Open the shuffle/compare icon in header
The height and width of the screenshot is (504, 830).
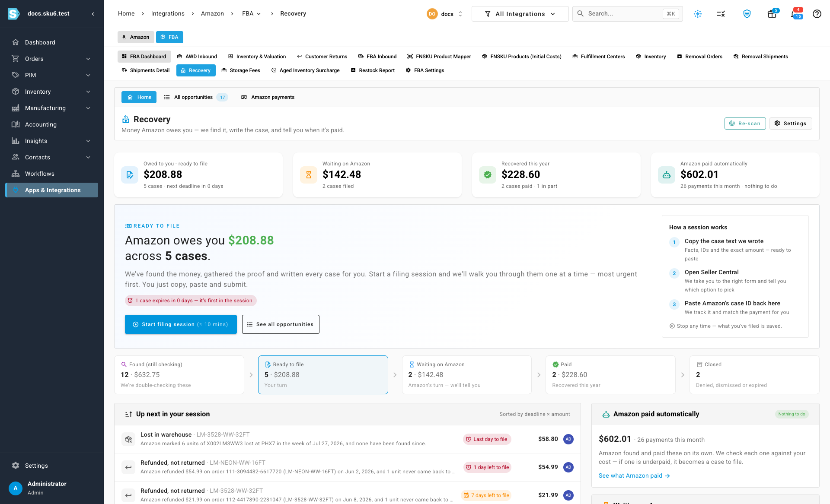coord(721,14)
